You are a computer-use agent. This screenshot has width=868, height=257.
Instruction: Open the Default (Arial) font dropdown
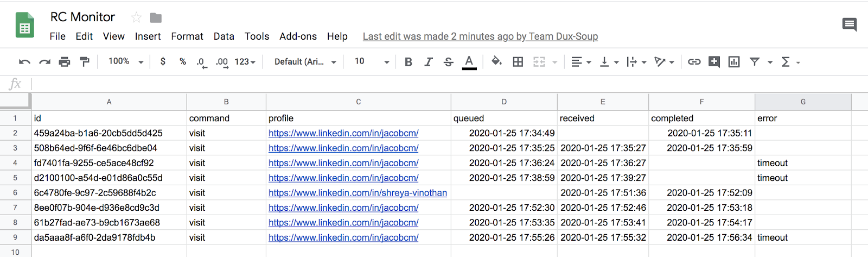coord(305,62)
